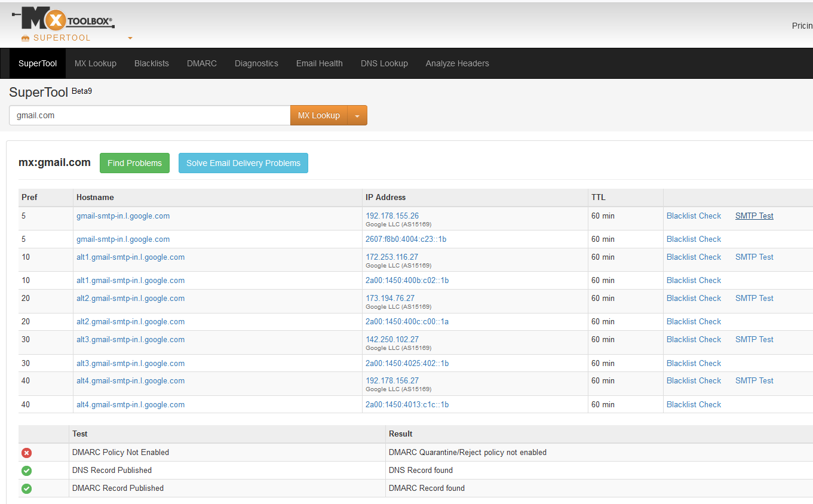Open the alt2.gmail-smtp-in hostname in the 173.194.76.27 row
813x504 pixels.
pos(130,299)
